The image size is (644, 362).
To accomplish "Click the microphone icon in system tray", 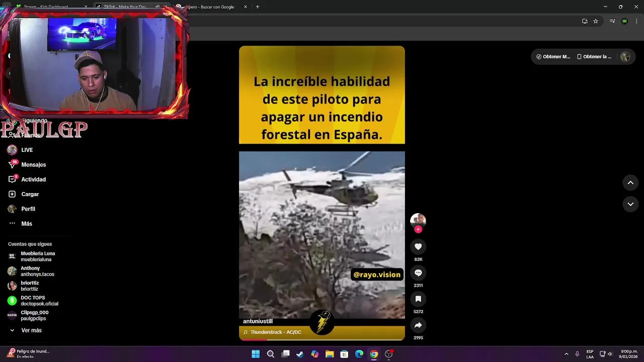I will coord(577,354).
